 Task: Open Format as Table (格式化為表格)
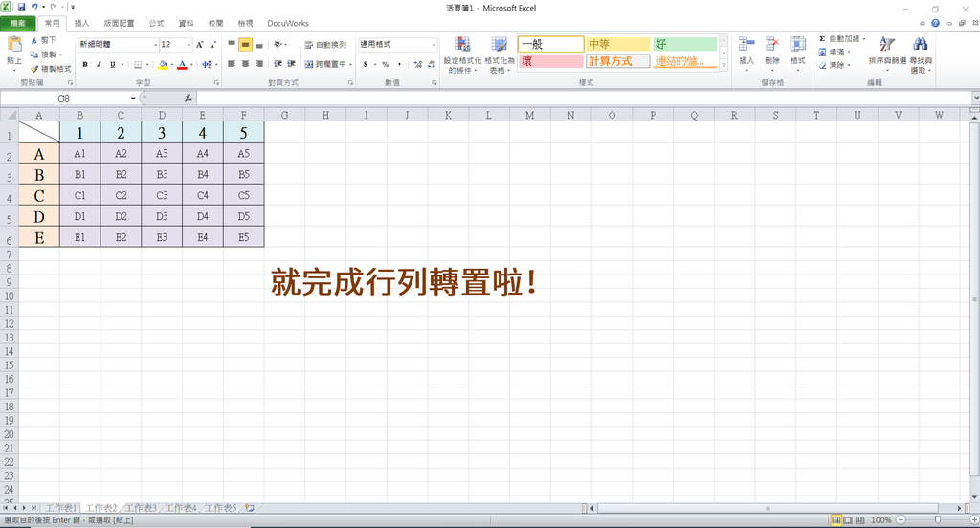click(x=500, y=55)
